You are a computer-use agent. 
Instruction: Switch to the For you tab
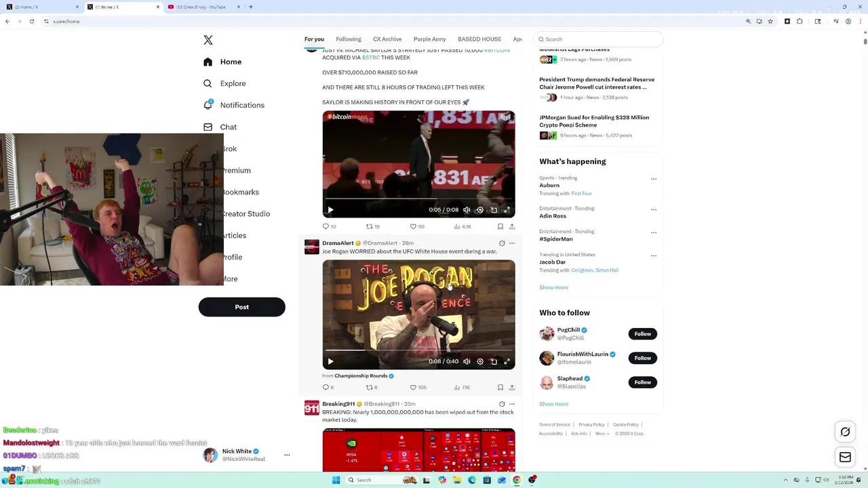(314, 39)
